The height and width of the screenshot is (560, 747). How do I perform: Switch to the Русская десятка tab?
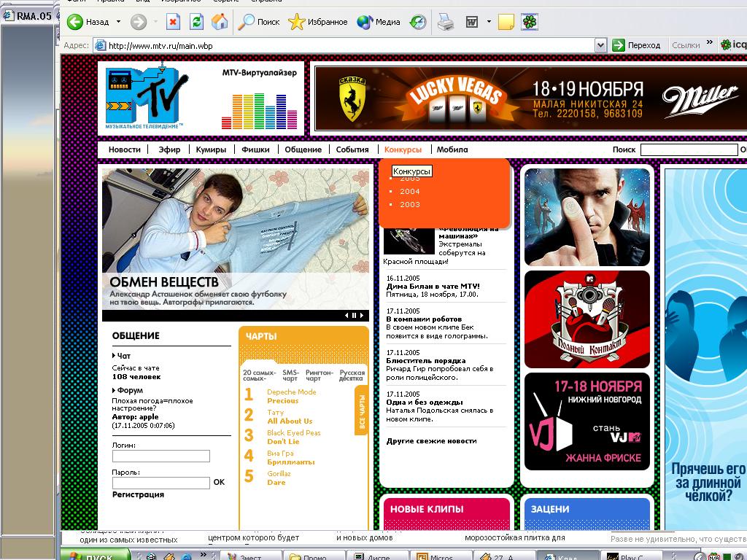pyautogui.click(x=352, y=376)
